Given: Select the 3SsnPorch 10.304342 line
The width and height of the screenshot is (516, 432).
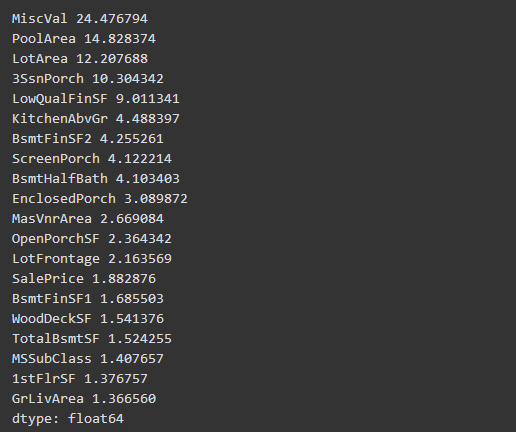Looking at the screenshot, I should [88, 79].
